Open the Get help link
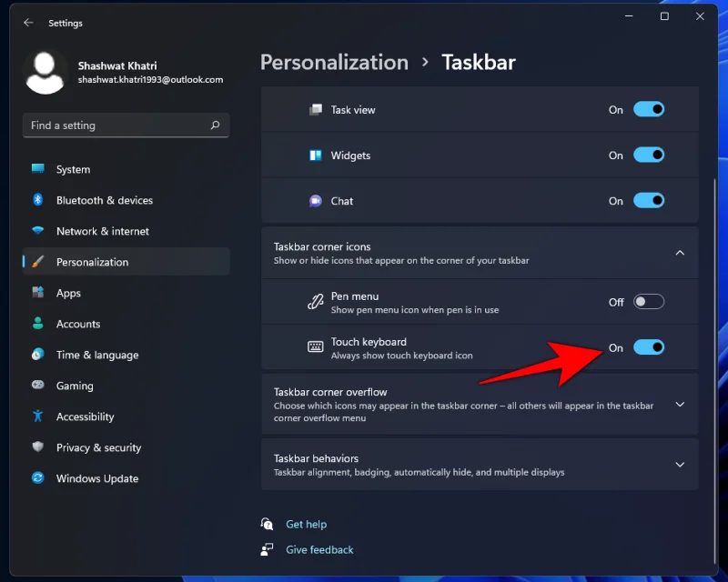728x582 pixels. (307, 524)
